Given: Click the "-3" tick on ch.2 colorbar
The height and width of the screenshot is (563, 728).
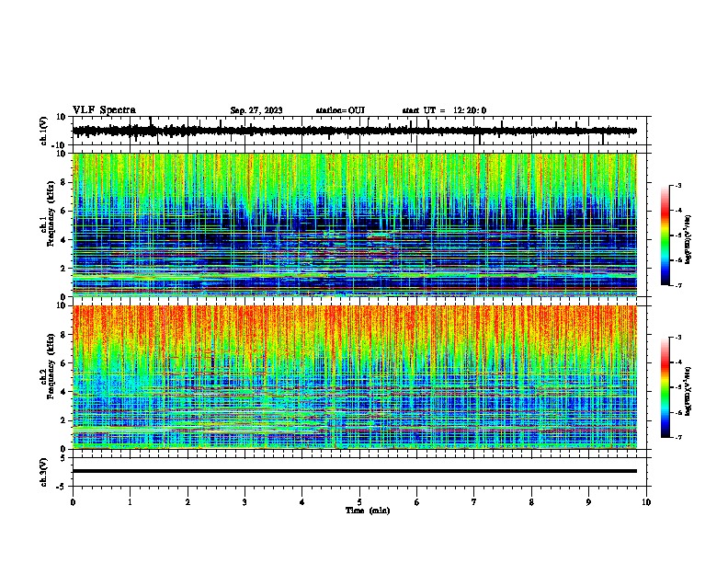Looking at the screenshot, I should click(677, 338).
